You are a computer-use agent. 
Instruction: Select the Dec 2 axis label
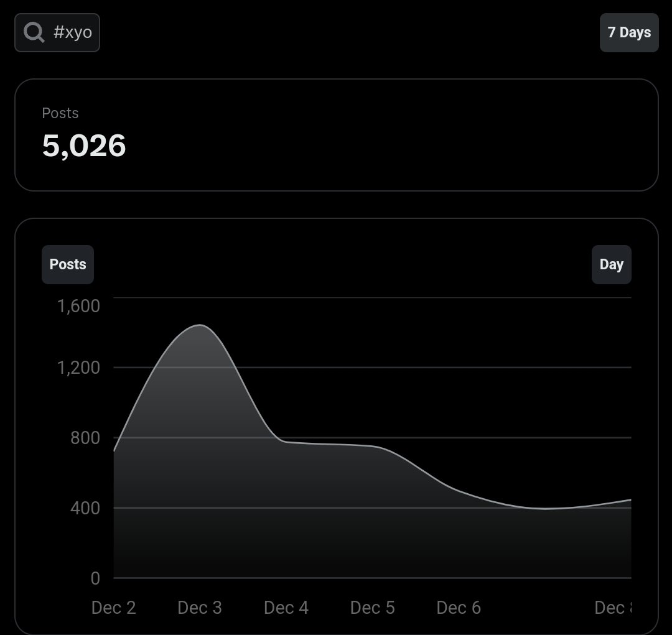(113, 608)
